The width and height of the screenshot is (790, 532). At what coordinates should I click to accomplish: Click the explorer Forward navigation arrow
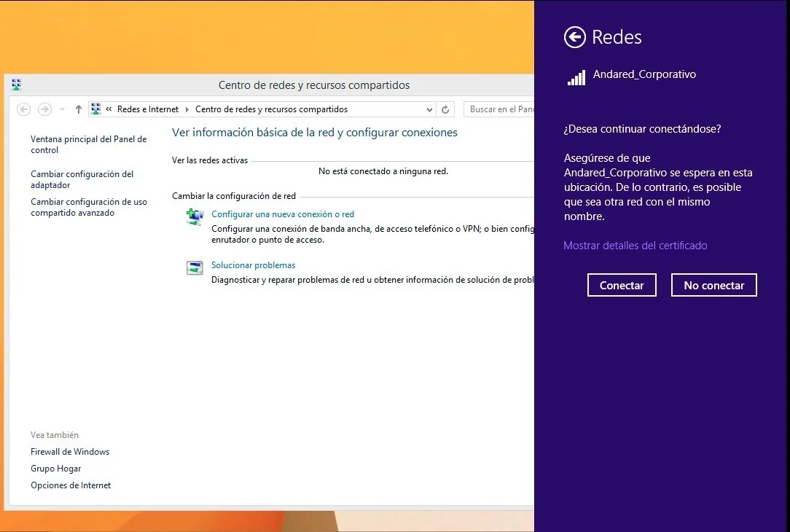point(45,109)
